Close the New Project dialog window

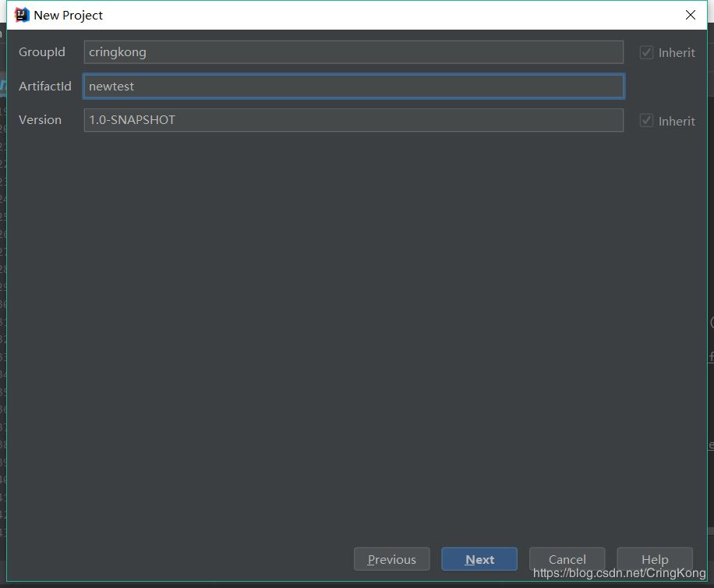pyautogui.click(x=691, y=15)
